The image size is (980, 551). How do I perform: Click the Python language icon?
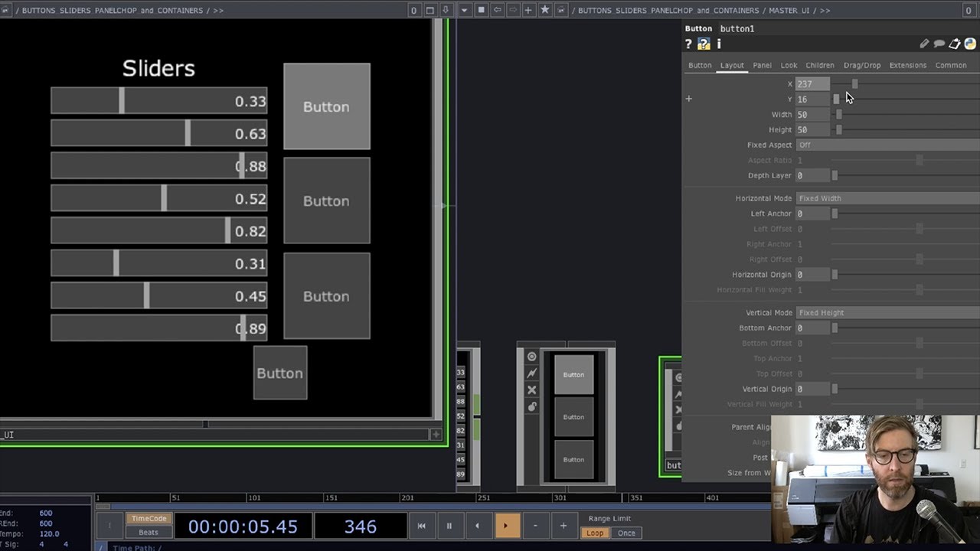click(969, 44)
